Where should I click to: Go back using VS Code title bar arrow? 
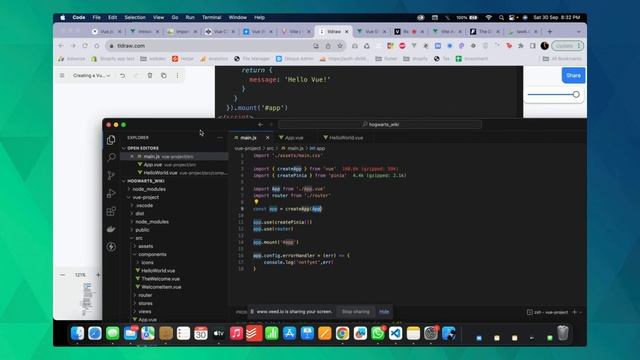[260, 124]
